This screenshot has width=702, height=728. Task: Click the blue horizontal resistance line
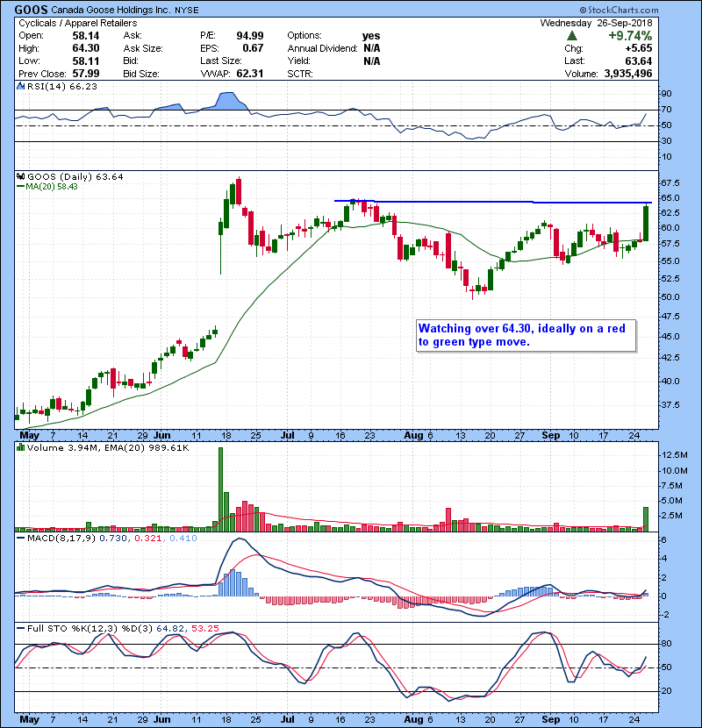tap(493, 202)
